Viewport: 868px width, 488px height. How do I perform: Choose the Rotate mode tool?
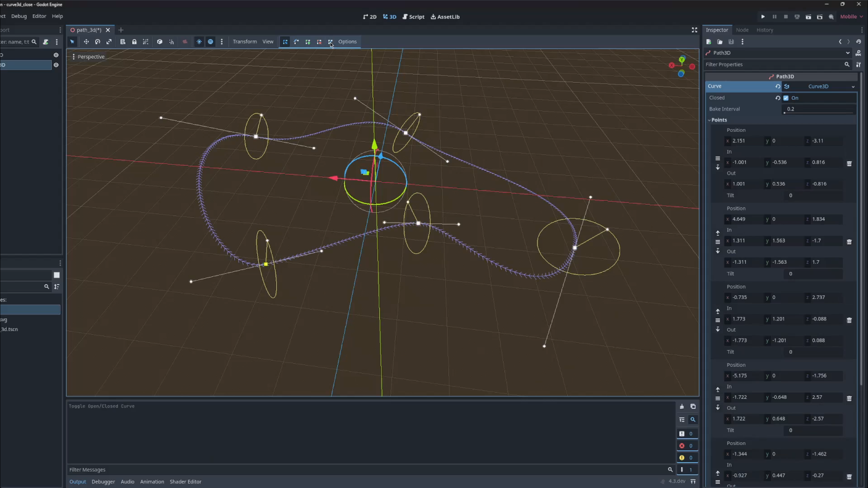coord(98,42)
